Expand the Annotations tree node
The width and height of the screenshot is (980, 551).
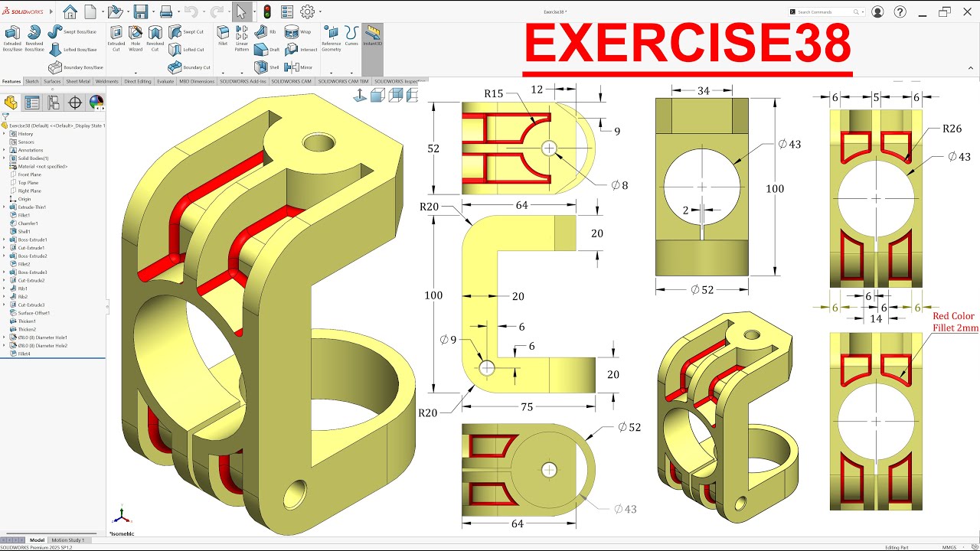pos(4,150)
